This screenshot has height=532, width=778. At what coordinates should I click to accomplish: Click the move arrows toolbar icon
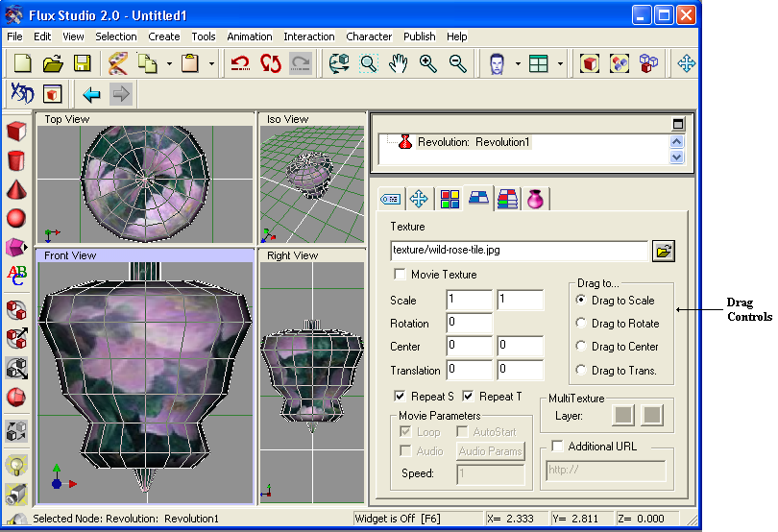pos(687,63)
